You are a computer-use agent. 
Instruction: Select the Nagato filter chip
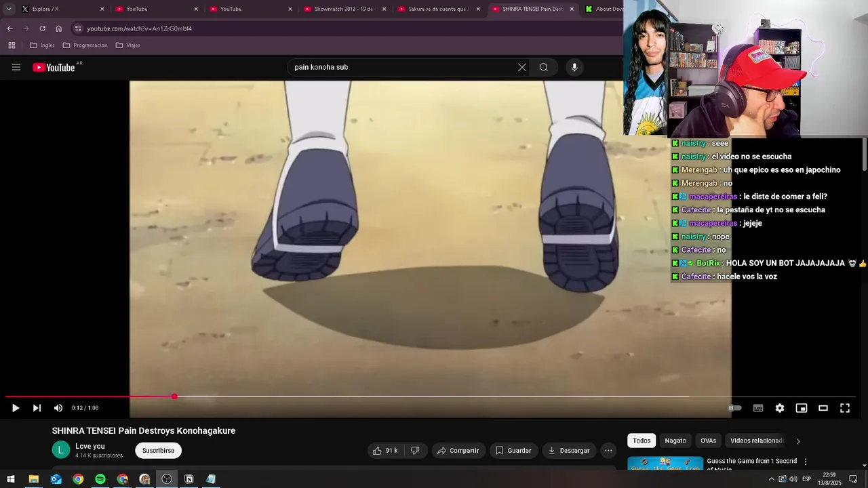pyautogui.click(x=675, y=441)
